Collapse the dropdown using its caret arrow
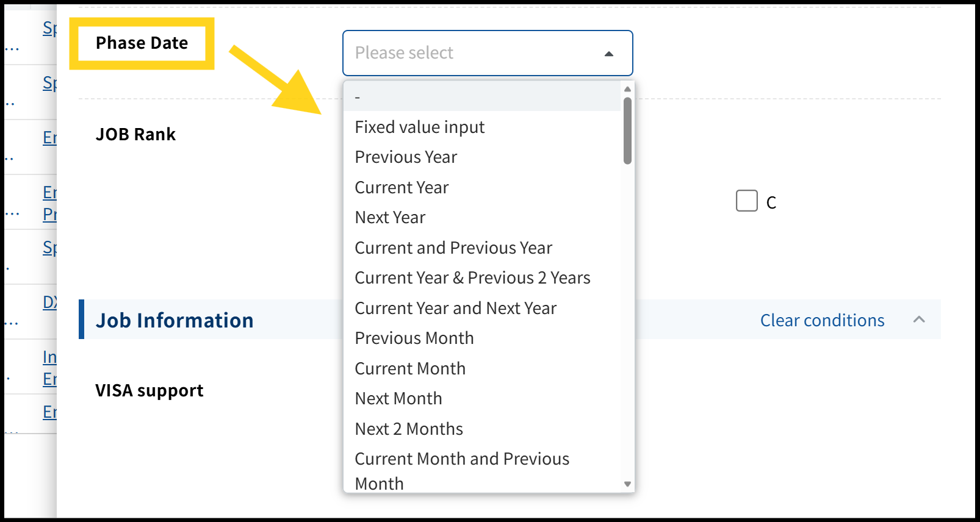 point(608,54)
